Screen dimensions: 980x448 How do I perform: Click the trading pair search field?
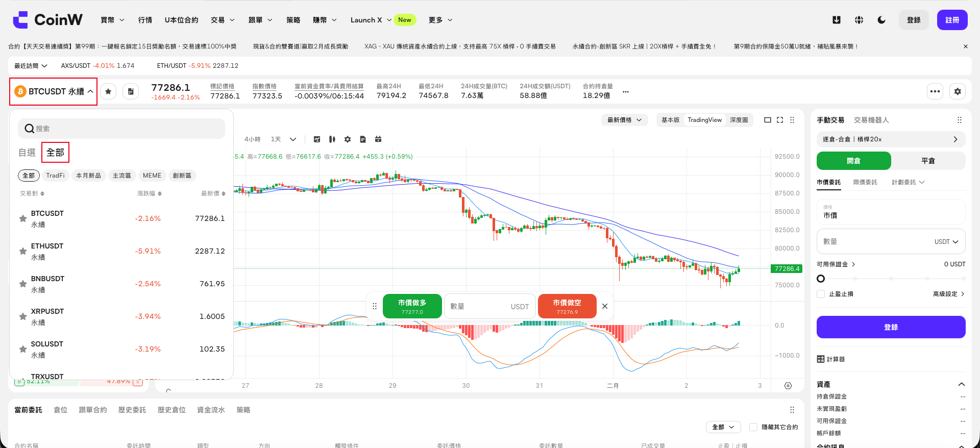pyautogui.click(x=121, y=129)
